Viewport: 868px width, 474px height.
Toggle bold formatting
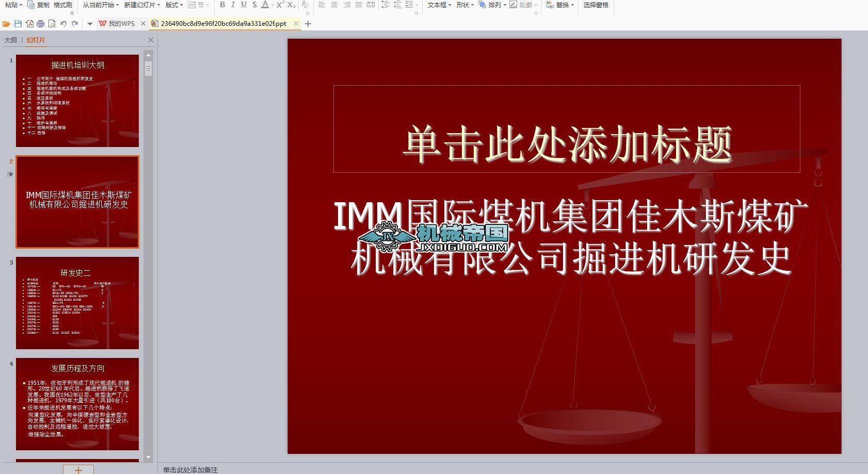(x=222, y=6)
